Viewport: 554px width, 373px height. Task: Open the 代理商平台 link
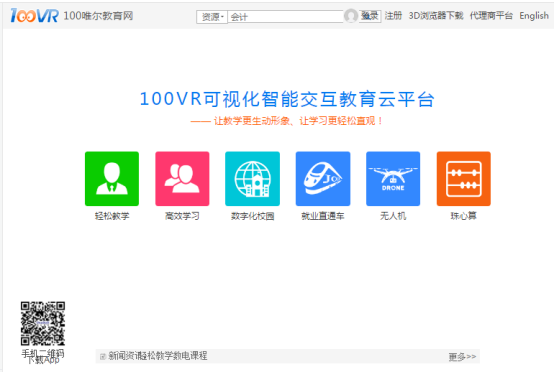pyautogui.click(x=491, y=16)
